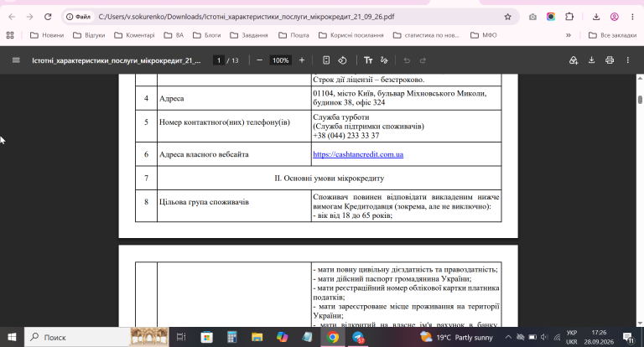Open the Корисні посилання bookmark folder

coord(351,35)
